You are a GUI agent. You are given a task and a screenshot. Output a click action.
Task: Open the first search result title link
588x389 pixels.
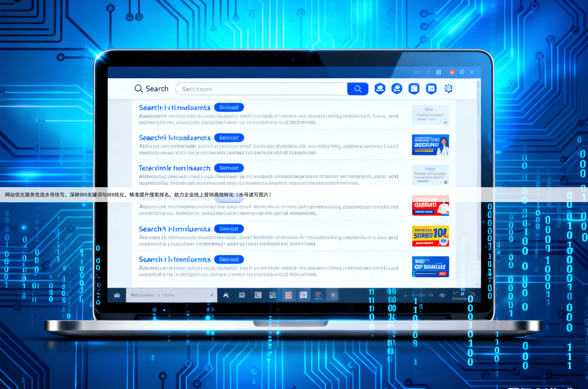click(174, 108)
